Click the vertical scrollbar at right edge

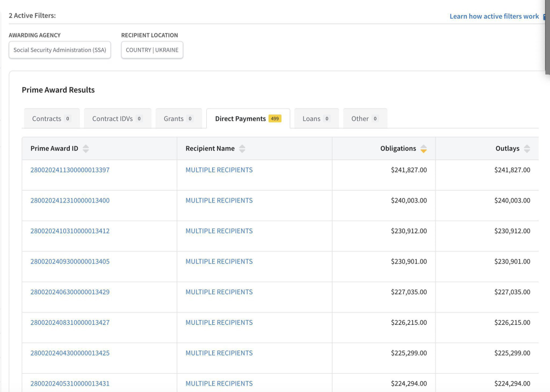[547, 38]
